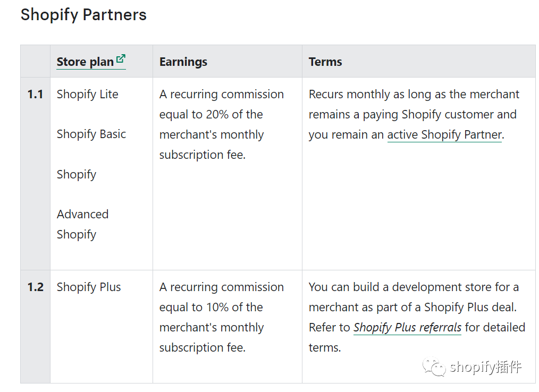
Task: Click the 10% commission earnings text
Action: pos(221,317)
